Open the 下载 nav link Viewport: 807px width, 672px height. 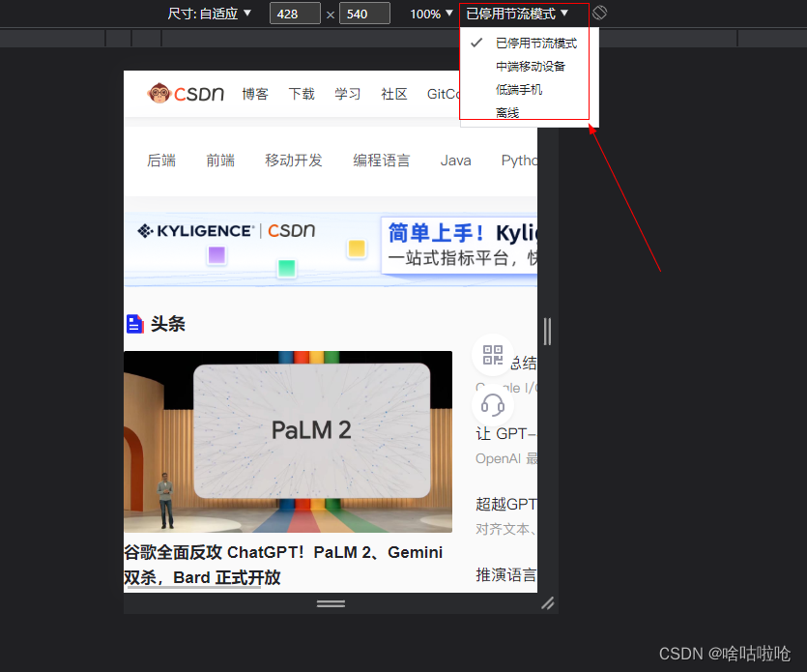click(302, 94)
